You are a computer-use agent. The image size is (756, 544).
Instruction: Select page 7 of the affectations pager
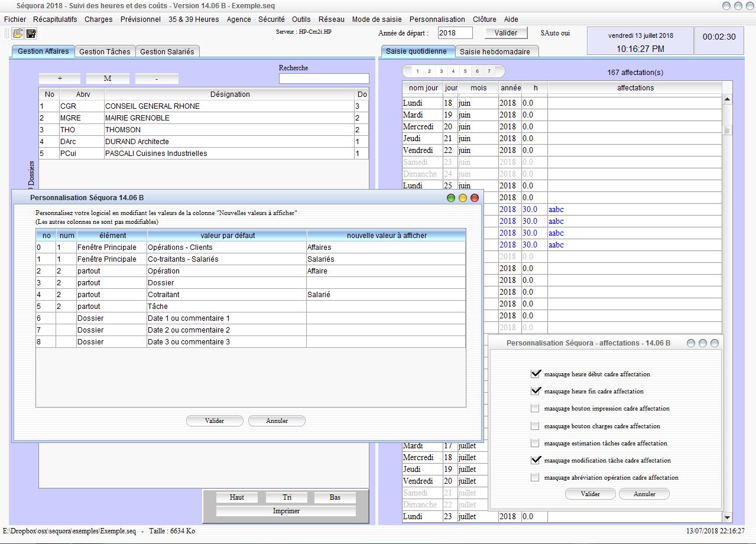click(488, 70)
